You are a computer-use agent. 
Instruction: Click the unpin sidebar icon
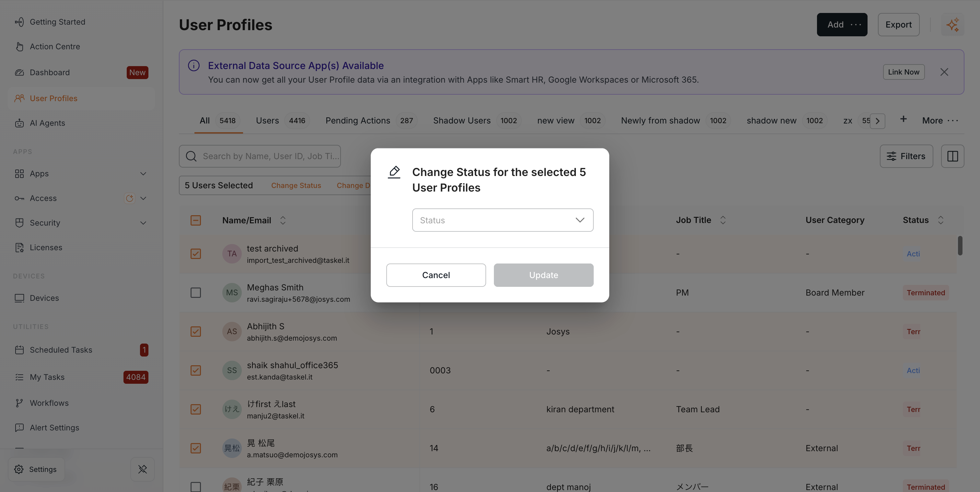coord(143,469)
